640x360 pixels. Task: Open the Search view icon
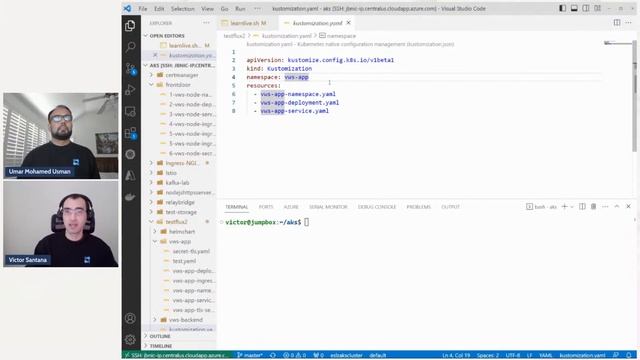[130, 47]
